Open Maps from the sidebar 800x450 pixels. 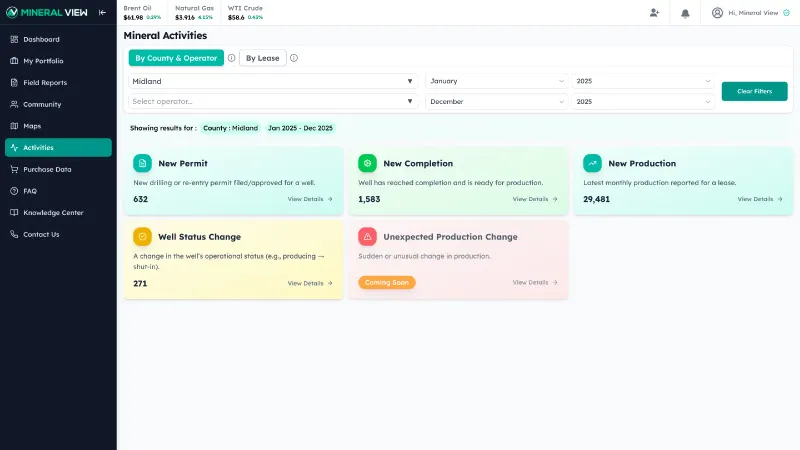pyautogui.click(x=58, y=126)
